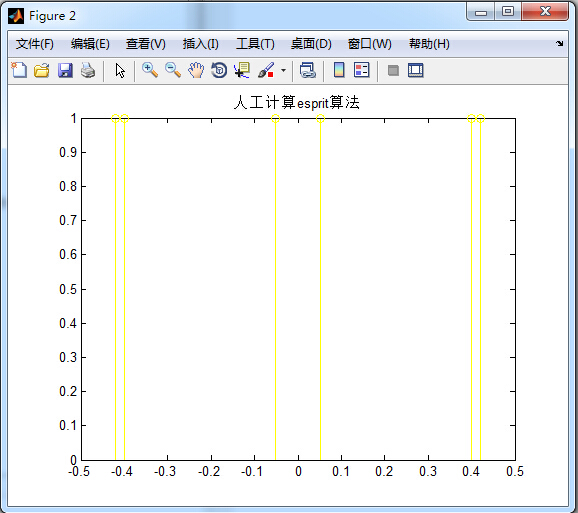Select the Edit Plot arrow tool

pyautogui.click(x=120, y=70)
